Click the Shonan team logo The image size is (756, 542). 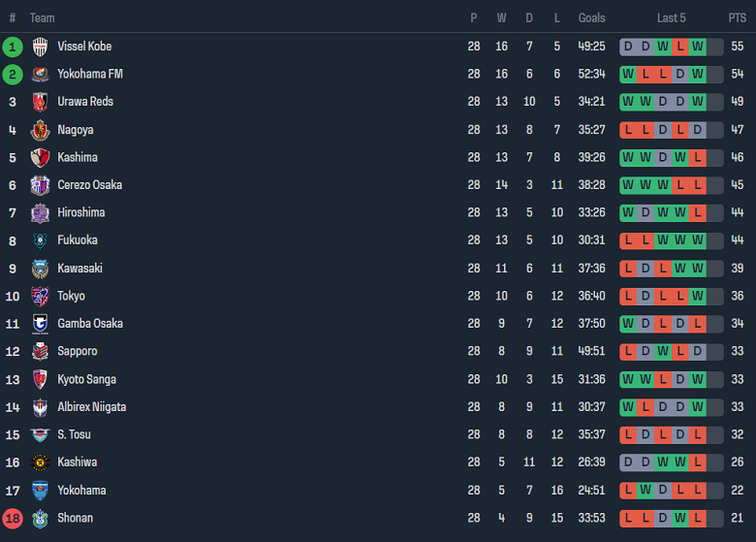tap(40, 518)
